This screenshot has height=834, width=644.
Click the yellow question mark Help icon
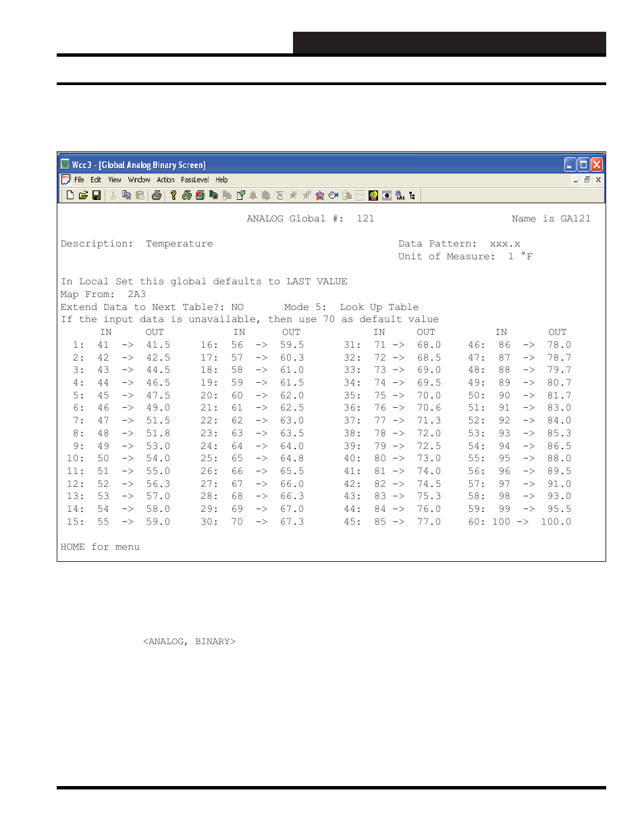173,195
